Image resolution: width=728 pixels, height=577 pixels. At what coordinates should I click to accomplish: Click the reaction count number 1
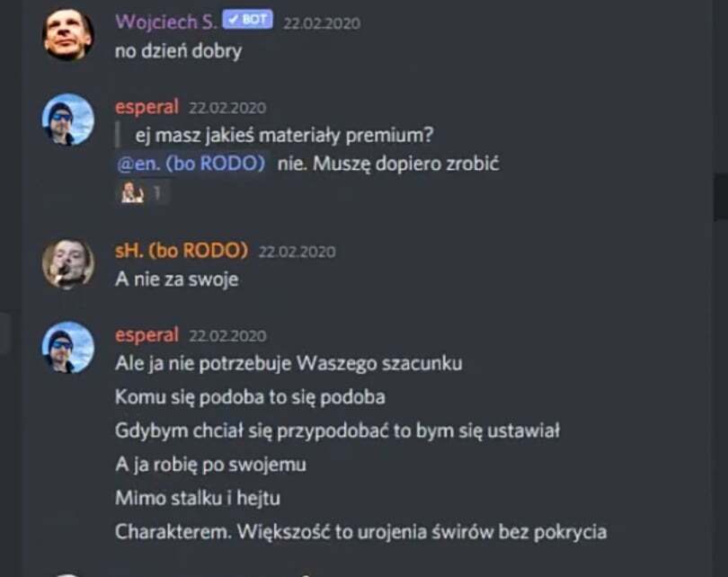coord(157,192)
